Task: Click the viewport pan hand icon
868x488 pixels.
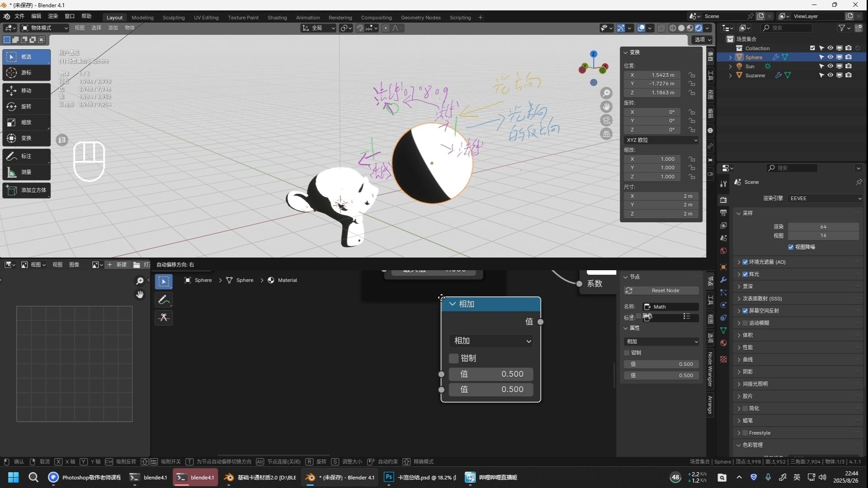Action: (606, 107)
